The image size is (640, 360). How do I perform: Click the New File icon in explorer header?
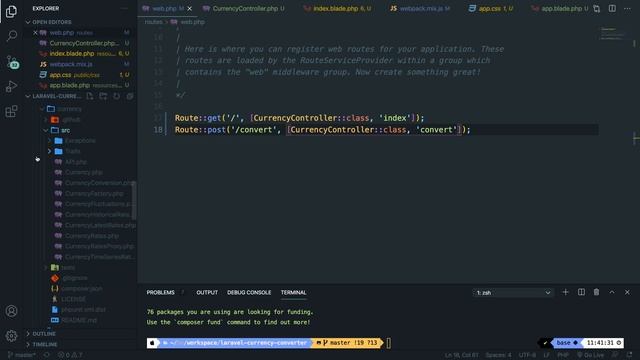90,96
